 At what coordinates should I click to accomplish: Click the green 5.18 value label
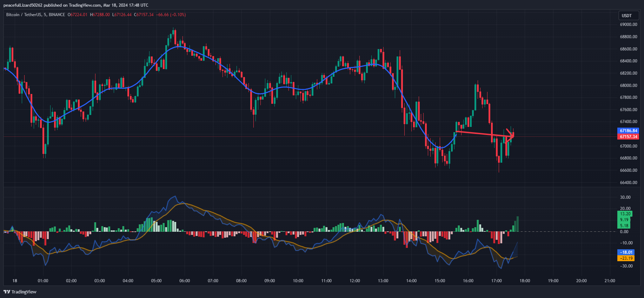tap(624, 226)
